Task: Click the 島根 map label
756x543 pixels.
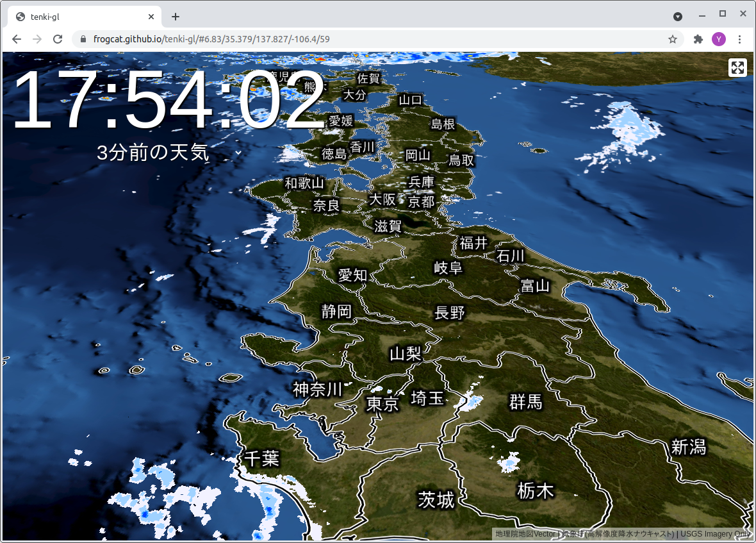Action: pos(443,124)
